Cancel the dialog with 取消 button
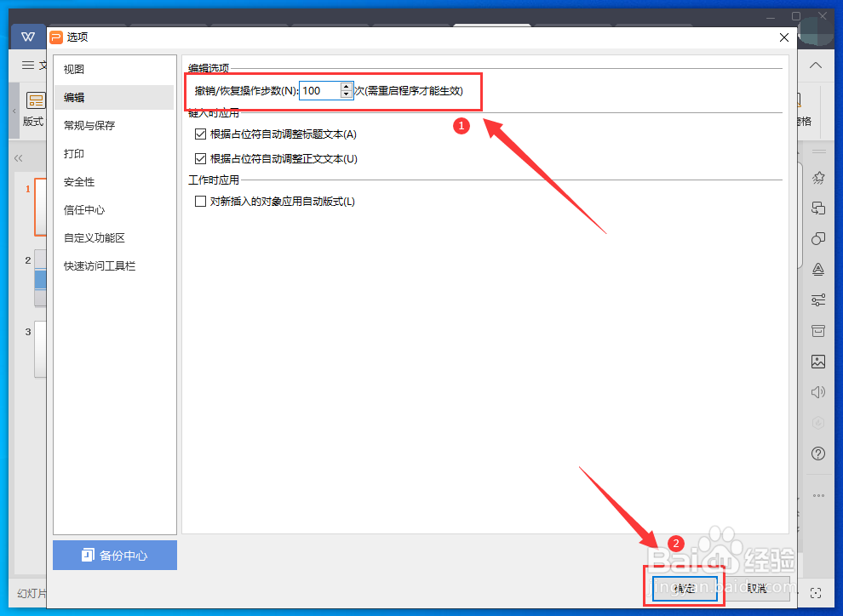This screenshot has height=616, width=843. pyautogui.click(x=756, y=589)
